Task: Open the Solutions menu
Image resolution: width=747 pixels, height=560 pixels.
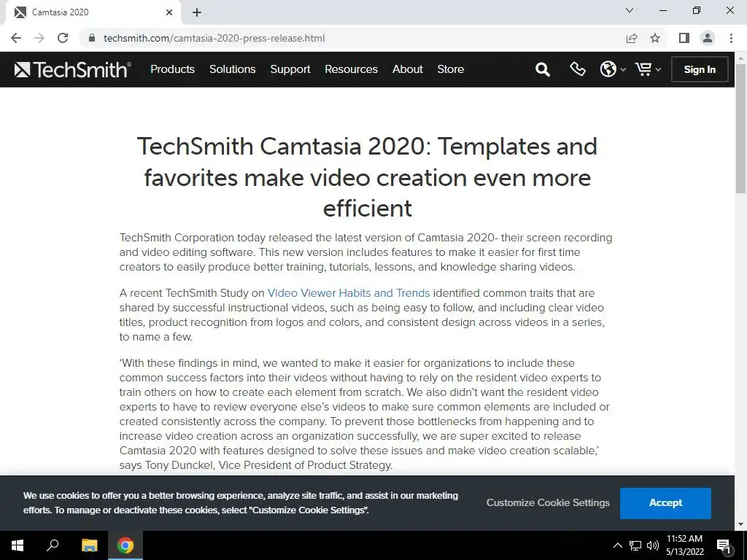Action: [233, 69]
